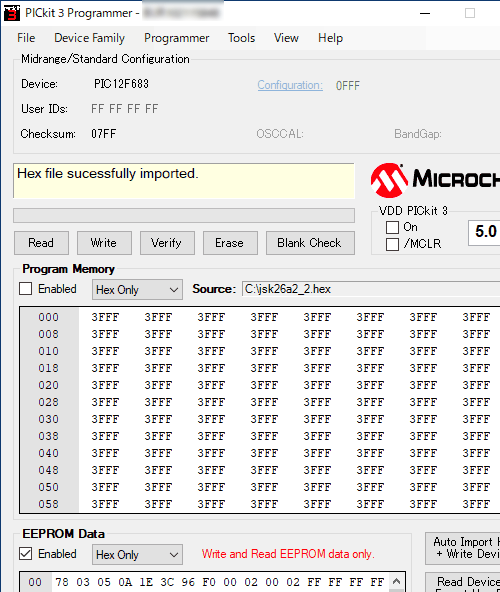Click the operation progress bar
Viewport: 500px width, 592px height.
coord(184,216)
